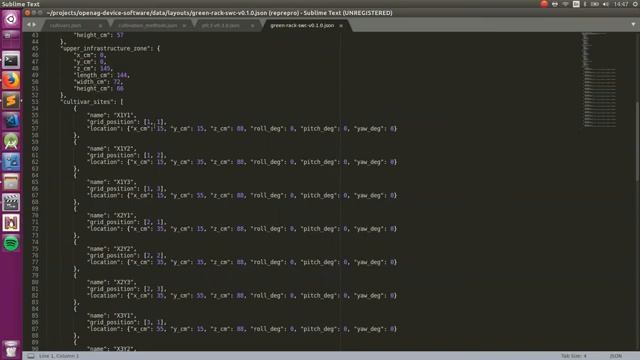Open Android Studio from the launcher

tap(11, 141)
